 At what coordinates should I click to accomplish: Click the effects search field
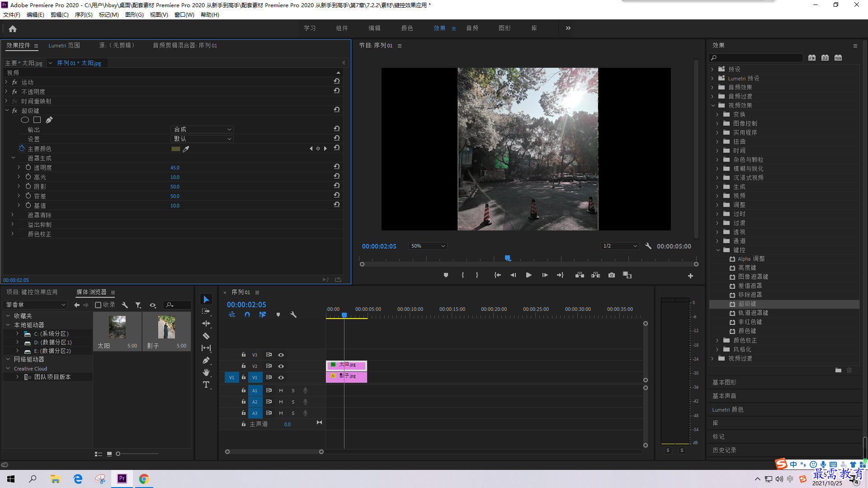(756, 58)
